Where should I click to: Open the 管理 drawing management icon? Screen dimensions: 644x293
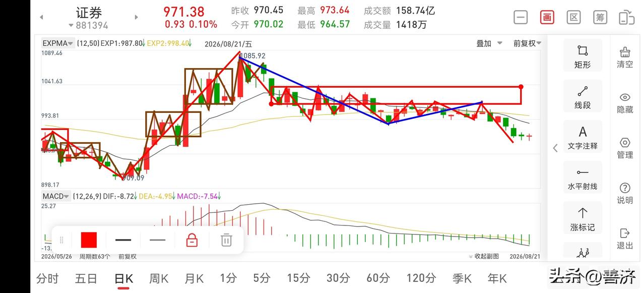click(625, 148)
